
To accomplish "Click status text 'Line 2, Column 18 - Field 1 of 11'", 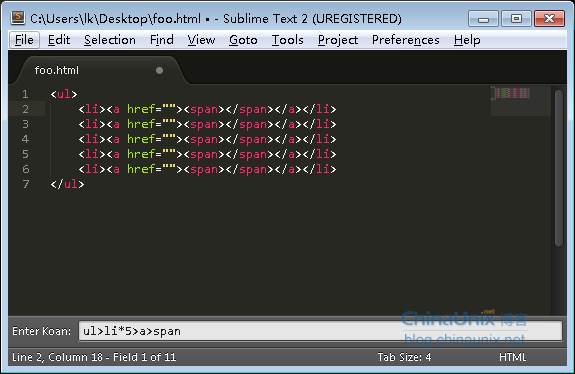I will pyautogui.click(x=94, y=357).
